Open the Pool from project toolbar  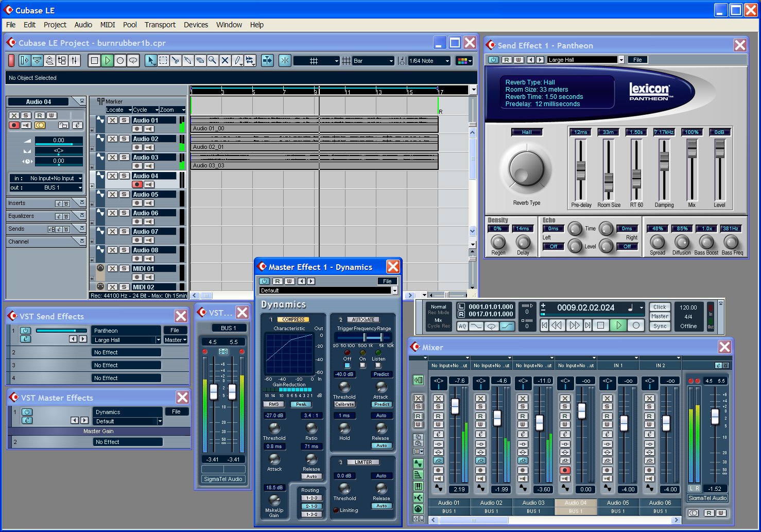62,60
